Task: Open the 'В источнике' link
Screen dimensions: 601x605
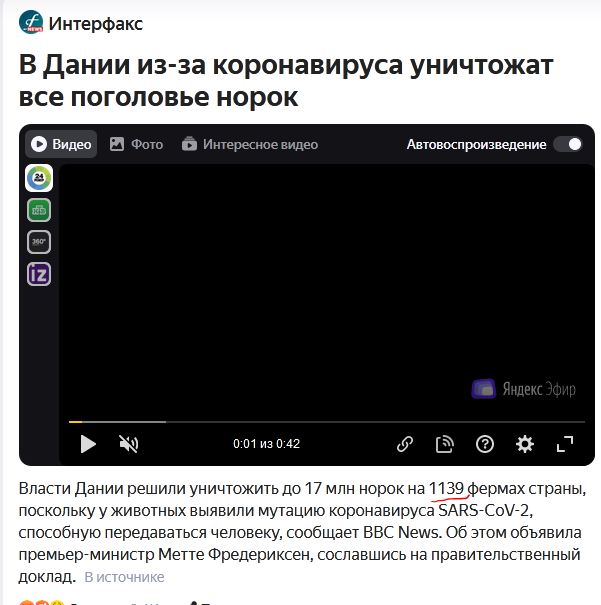Action: tap(124, 577)
